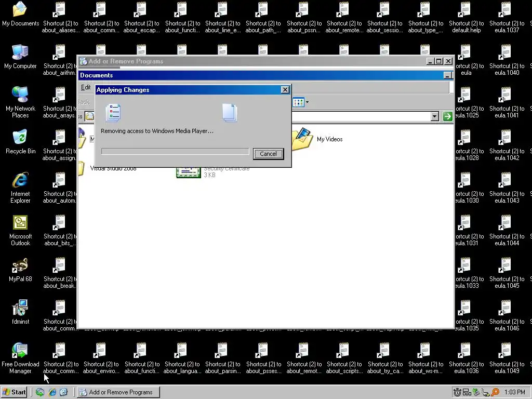Select Internet Explorer desktop icon
The width and height of the screenshot is (532, 399).
pyautogui.click(x=20, y=188)
